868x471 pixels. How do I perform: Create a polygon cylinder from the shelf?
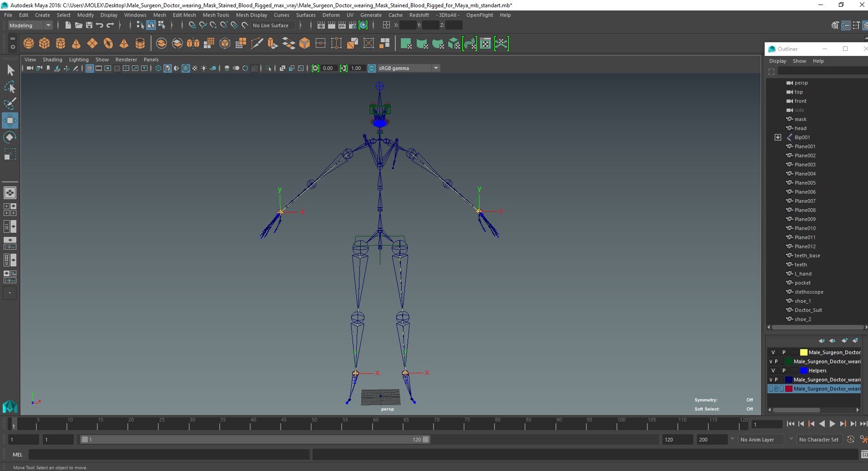pyautogui.click(x=61, y=44)
